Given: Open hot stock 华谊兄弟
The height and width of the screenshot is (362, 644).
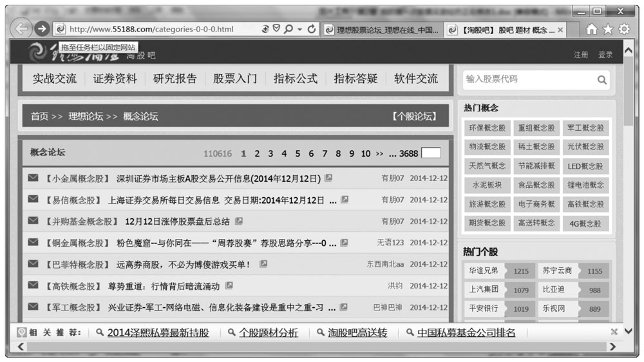Looking at the screenshot, I should point(484,271).
